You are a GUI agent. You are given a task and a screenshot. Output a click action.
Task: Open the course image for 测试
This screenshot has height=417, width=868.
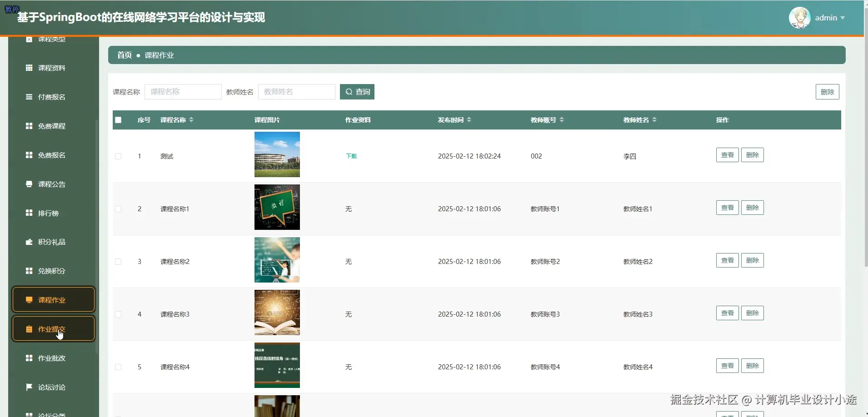coord(277,154)
